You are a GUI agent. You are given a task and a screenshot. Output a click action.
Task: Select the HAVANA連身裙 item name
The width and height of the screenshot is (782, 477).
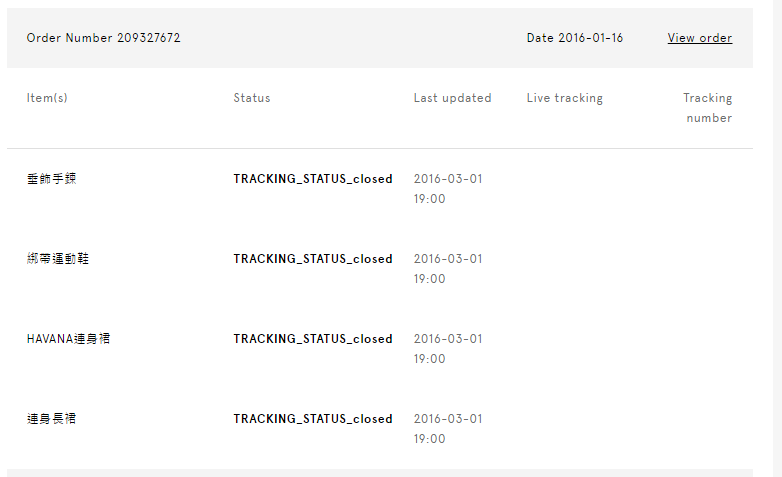point(68,339)
